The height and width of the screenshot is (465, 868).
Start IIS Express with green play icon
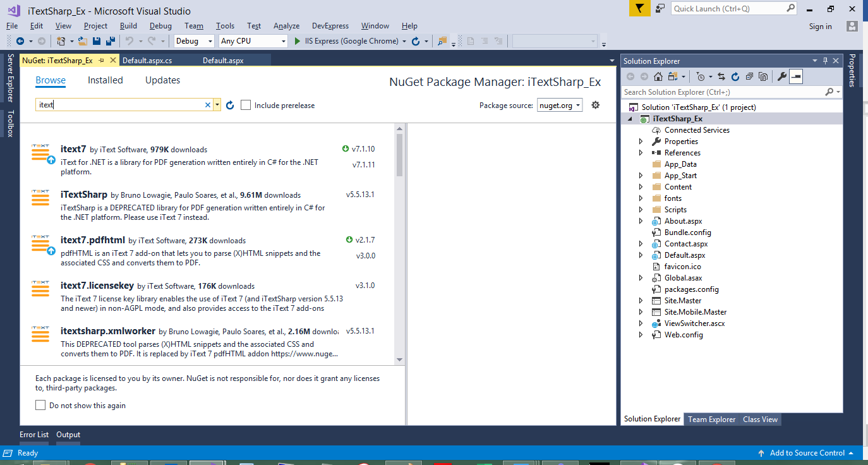[298, 41]
